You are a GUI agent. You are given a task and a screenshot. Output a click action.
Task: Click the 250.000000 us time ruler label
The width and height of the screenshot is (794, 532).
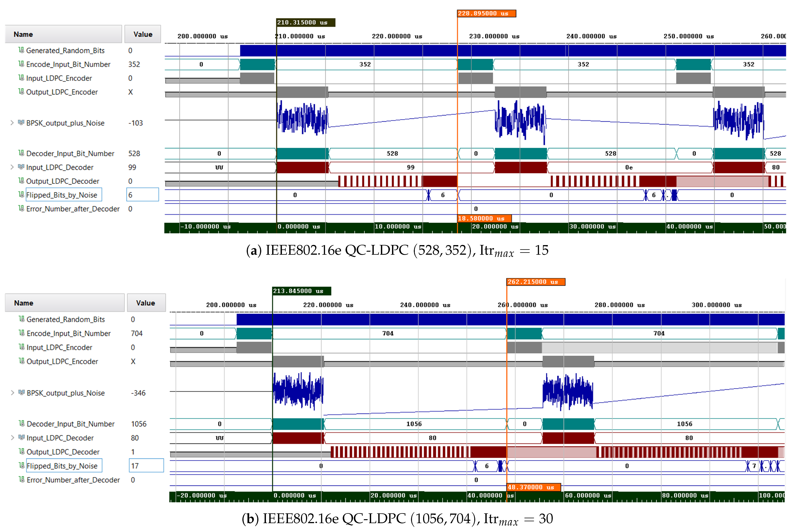(x=689, y=36)
